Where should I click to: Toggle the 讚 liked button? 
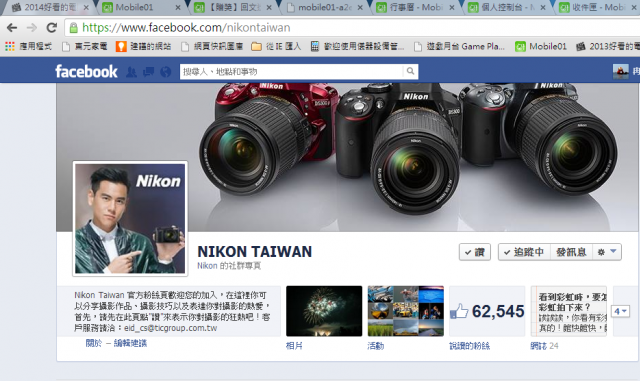[475, 252]
